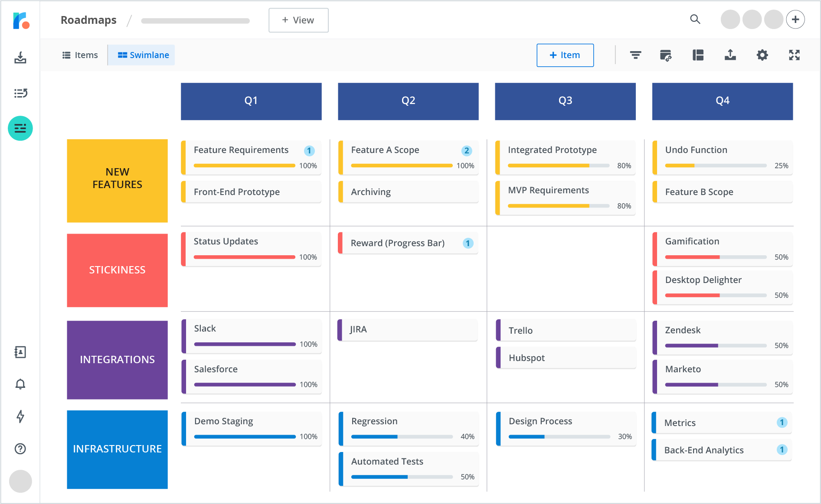
Task: Export the roadmap
Action: coord(730,55)
